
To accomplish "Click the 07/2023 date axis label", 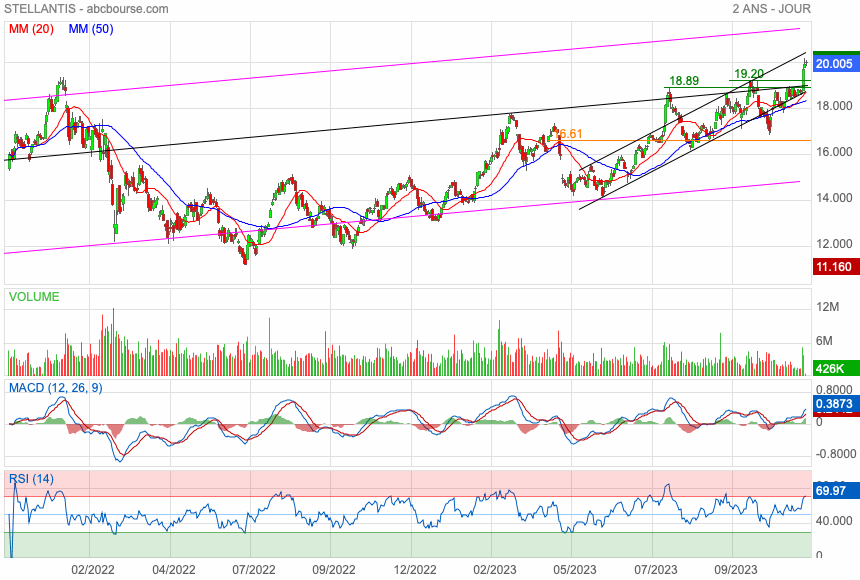I will 656,570.
